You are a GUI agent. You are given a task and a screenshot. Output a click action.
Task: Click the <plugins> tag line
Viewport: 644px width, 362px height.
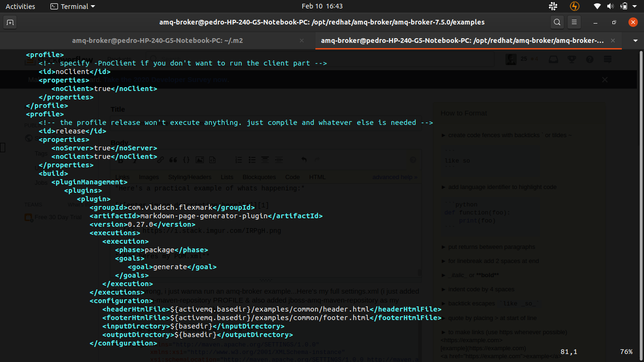83,190
